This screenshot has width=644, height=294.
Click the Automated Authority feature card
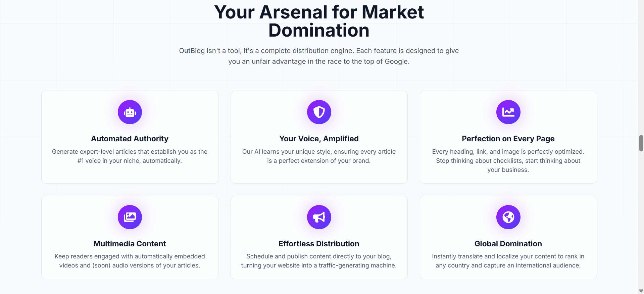[130, 137]
